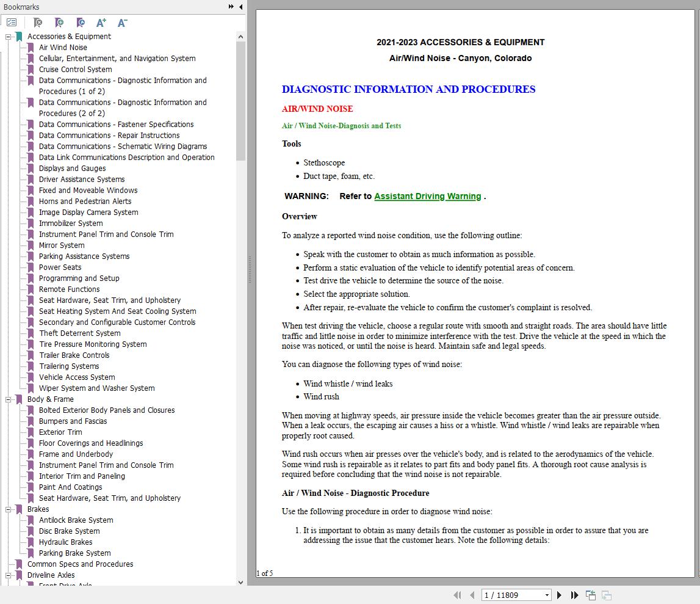Collapse the Brakes bookmark group
700x604 pixels.
point(8,509)
